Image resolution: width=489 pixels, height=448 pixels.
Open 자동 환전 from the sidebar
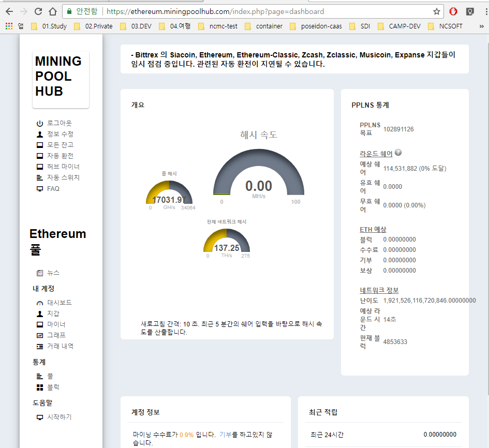tap(40, 156)
